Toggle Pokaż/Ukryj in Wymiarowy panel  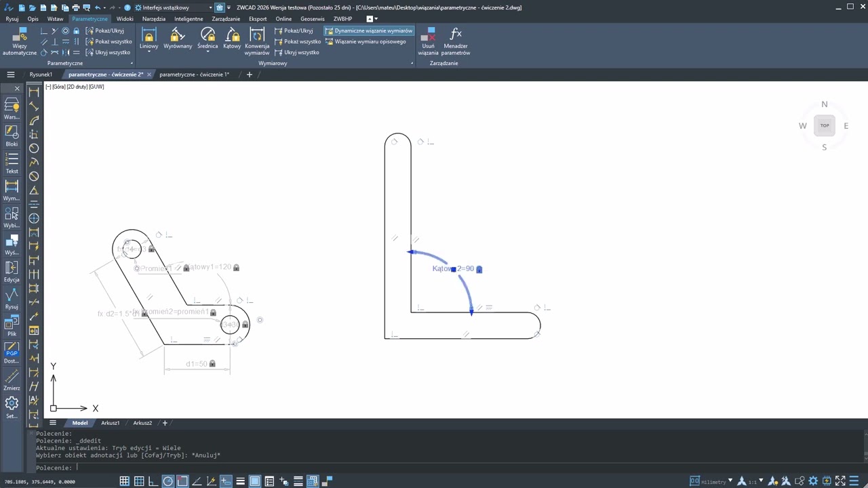click(x=294, y=30)
